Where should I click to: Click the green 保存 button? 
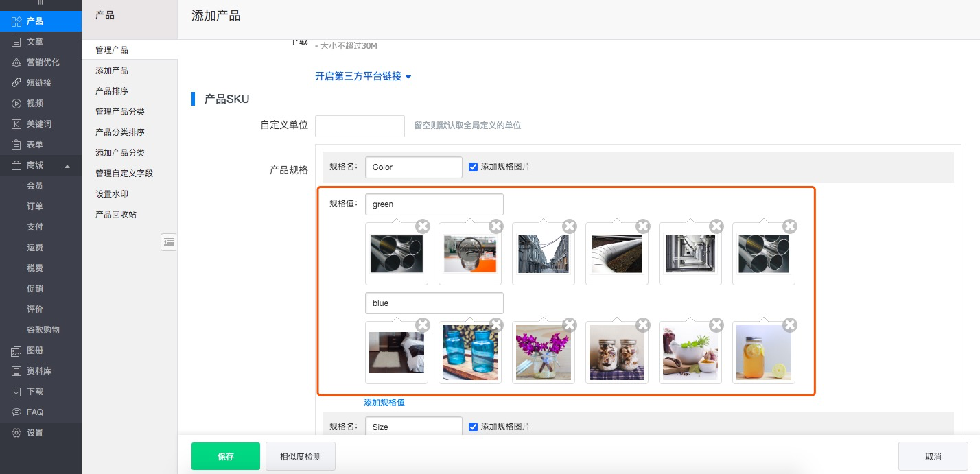tap(225, 456)
